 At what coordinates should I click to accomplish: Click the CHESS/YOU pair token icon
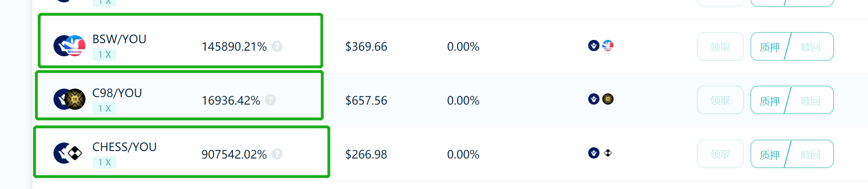[x=68, y=153]
